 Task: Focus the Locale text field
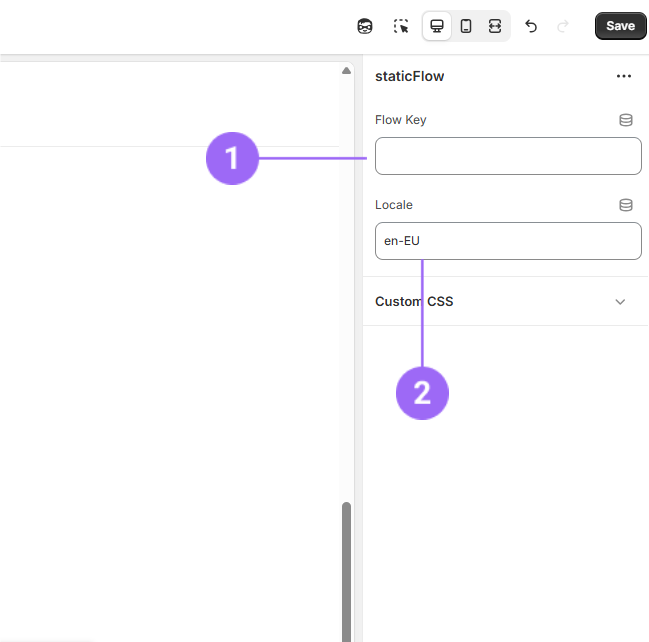coord(508,241)
